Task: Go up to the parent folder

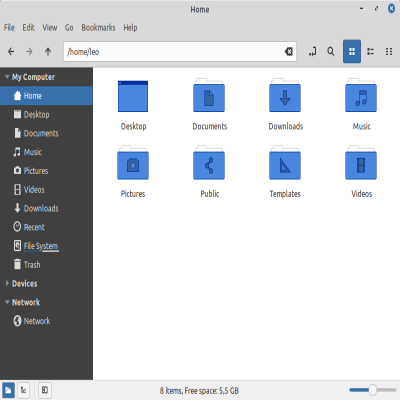Action: point(48,52)
